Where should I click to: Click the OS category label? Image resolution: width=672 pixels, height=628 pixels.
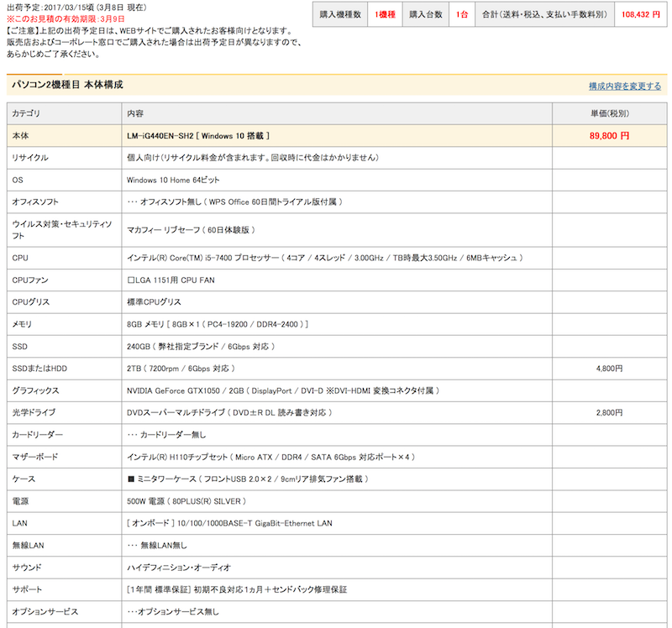18,180
